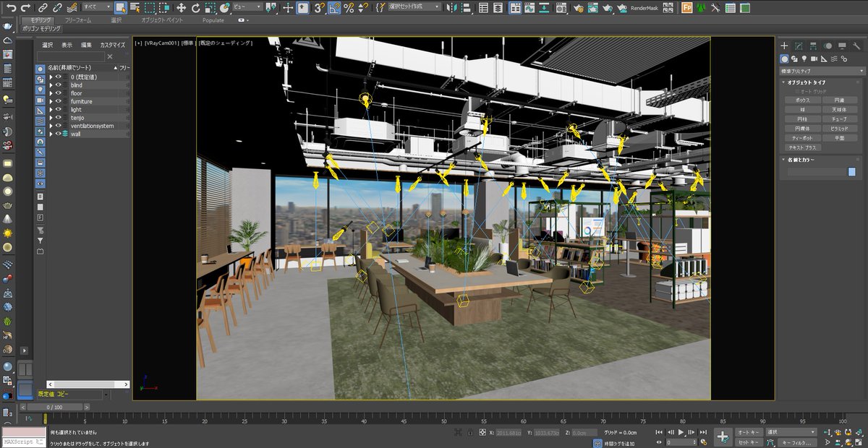Open the Rendered Frame Window icon

click(x=593, y=8)
